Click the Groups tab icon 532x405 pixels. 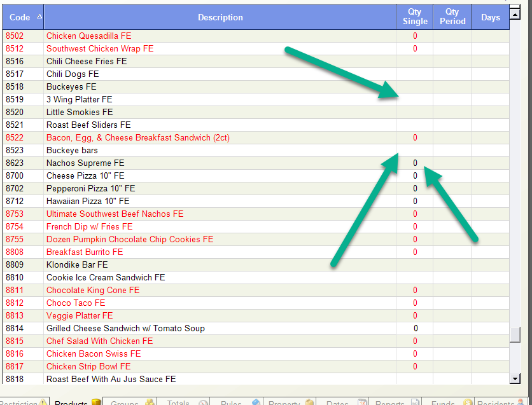pos(150,402)
